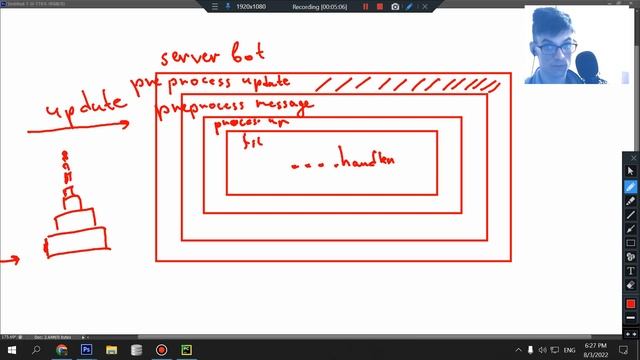640x360 pixels.
Task: Open the clock showing 6:27 PM
Action: 596,350
